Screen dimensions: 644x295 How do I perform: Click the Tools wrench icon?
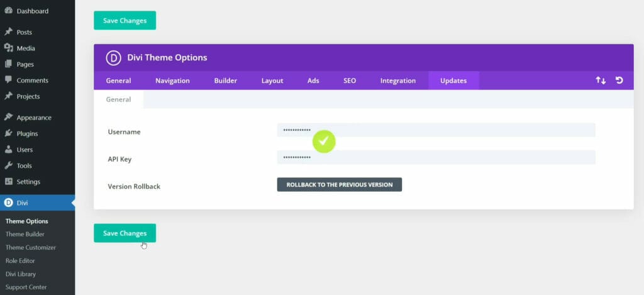click(x=8, y=165)
